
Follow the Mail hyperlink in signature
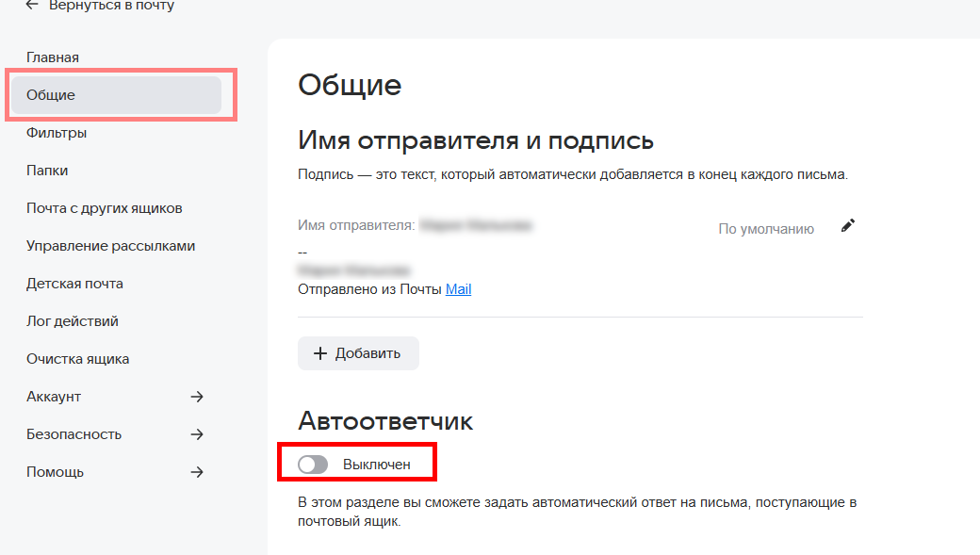(x=458, y=289)
